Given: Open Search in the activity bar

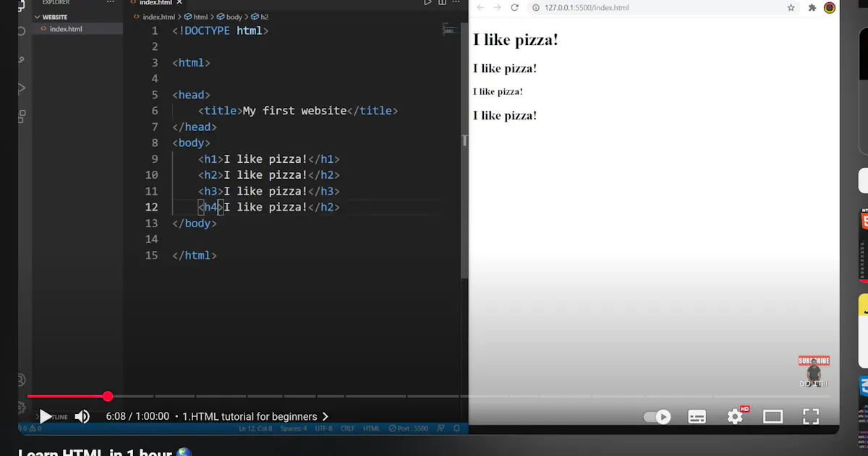Looking at the screenshot, I should (x=21, y=32).
